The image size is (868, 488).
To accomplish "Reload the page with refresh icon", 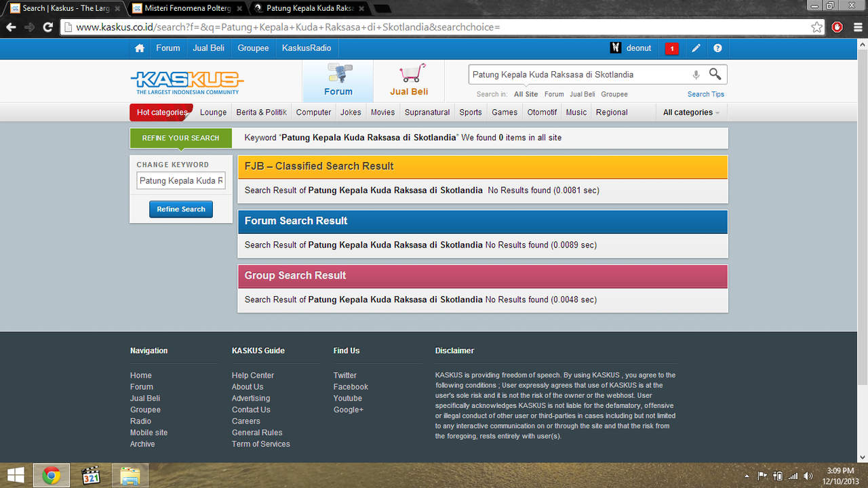I will (47, 27).
